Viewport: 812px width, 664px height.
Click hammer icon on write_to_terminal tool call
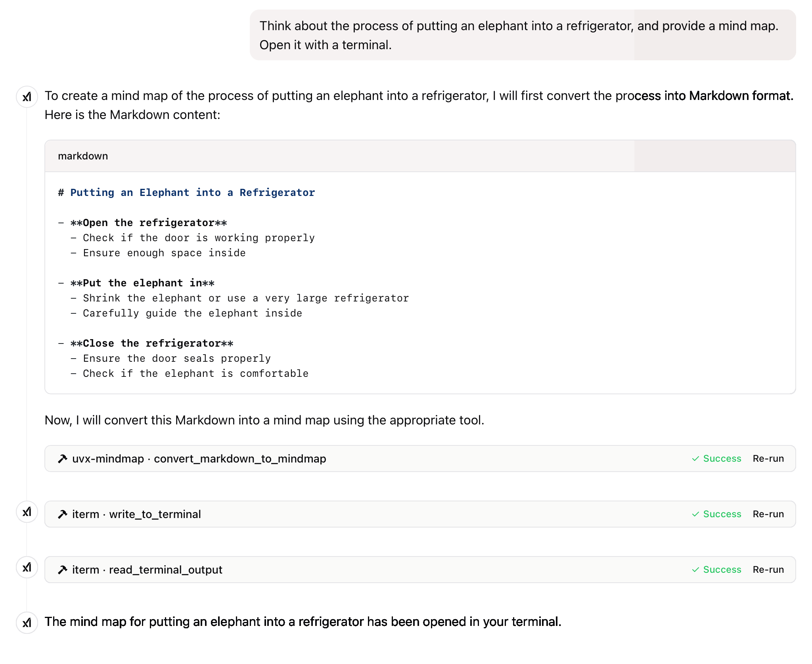click(x=63, y=514)
